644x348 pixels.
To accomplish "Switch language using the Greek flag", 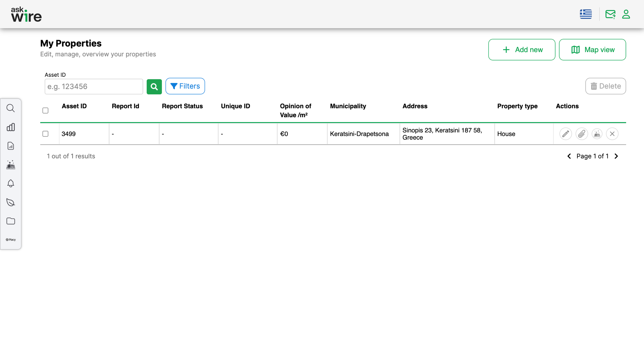I will (x=586, y=14).
